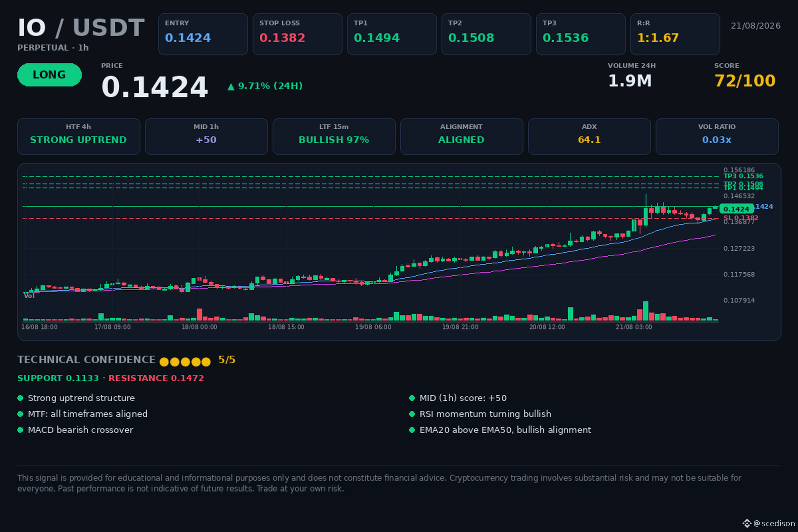
Task: Select the chart's SL 0.1382 line label
Action: pyautogui.click(x=741, y=218)
